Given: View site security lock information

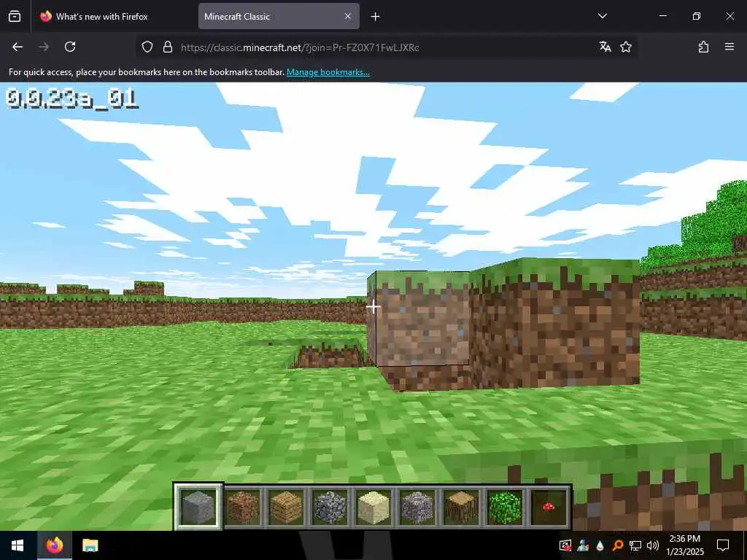Looking at the screenshot, I should (168, 47).
